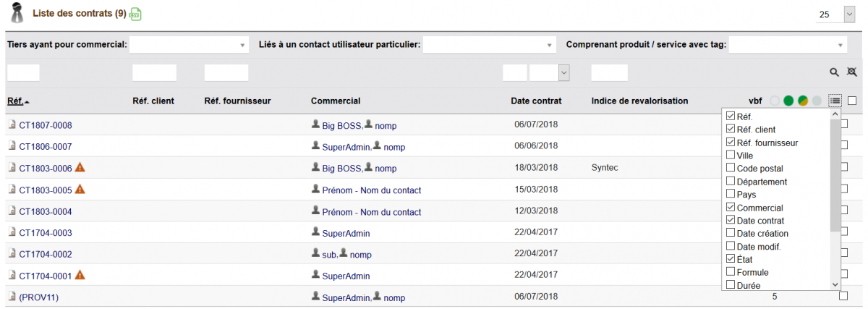Sort by the Date contrat column header
This screenshot has width=868, height=309.
535,101
